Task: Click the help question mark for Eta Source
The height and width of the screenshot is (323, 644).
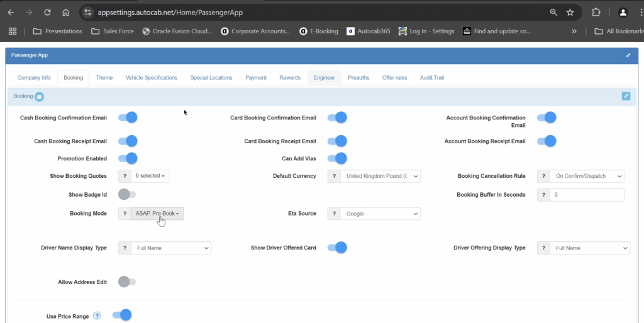Action: point(334,214)
